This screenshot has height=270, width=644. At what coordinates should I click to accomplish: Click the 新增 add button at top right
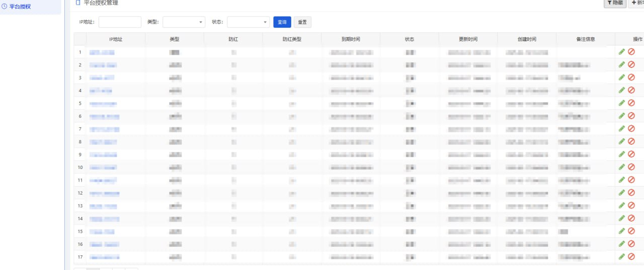coord(636,3)
